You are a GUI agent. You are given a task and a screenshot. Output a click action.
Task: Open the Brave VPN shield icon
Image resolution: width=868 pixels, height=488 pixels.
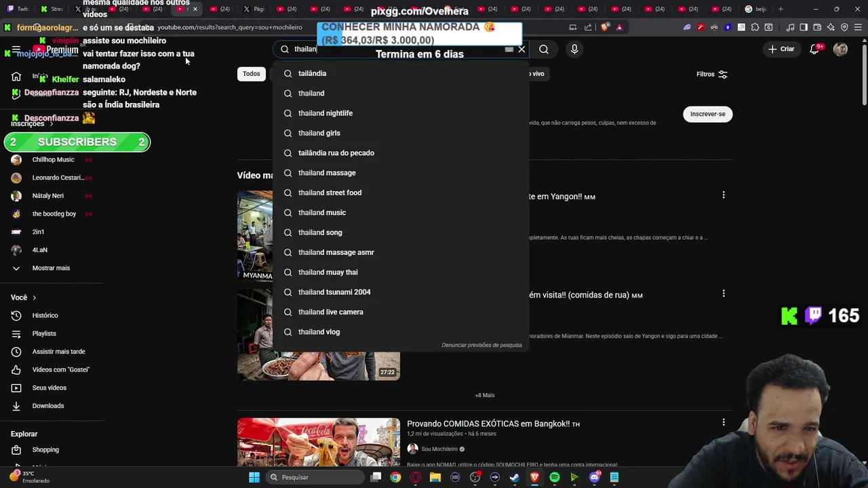(844, 27)
